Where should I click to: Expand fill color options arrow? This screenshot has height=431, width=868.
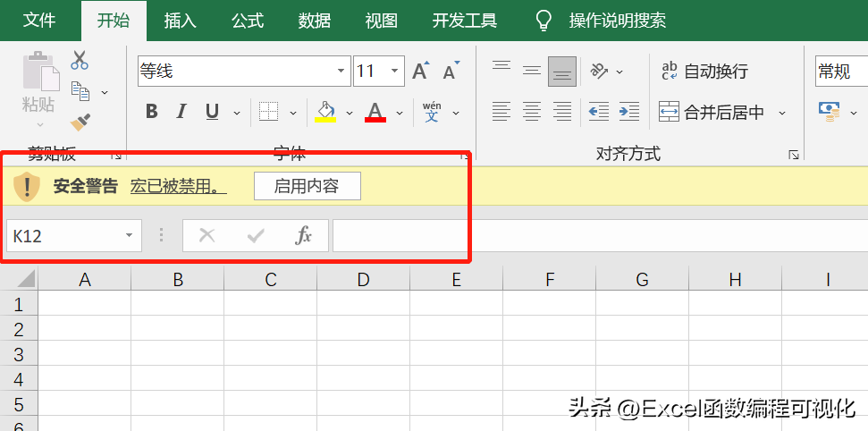[x=350, y=113]
